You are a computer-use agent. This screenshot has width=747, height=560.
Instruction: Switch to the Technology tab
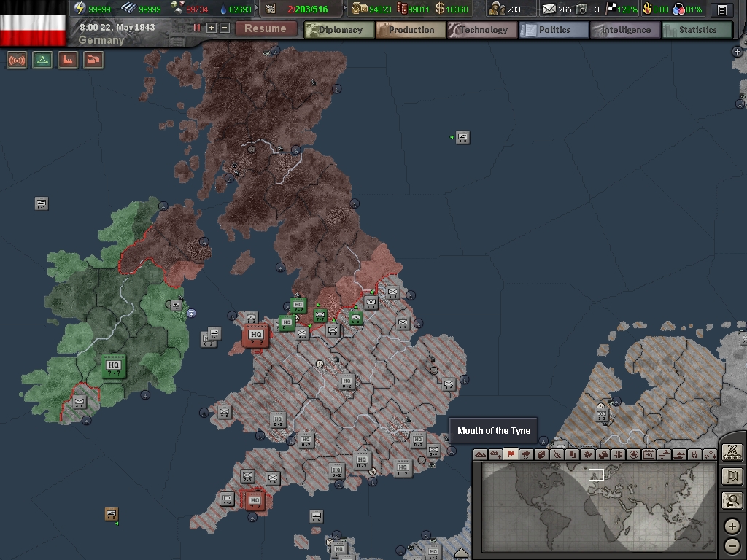(x=482, y=30)
